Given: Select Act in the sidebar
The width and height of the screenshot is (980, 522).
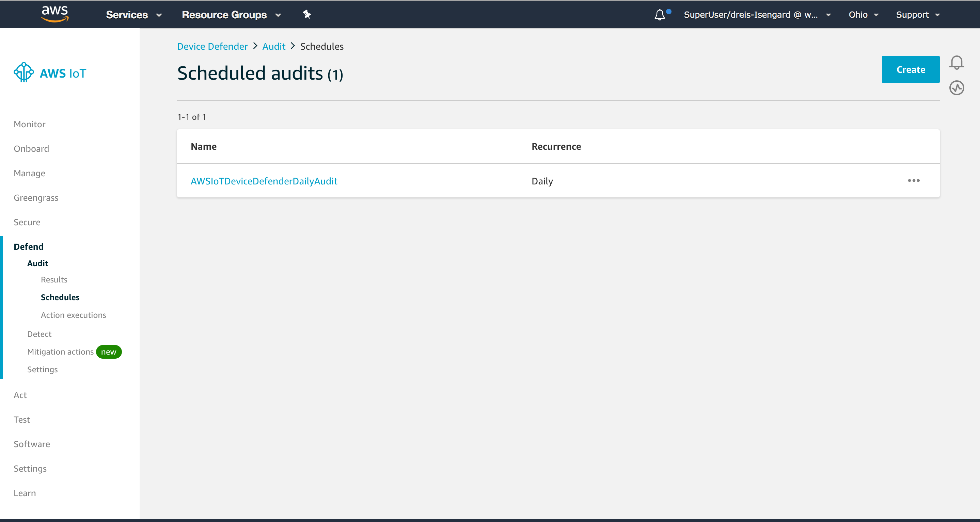Looking at the screenshot, I should [x=20, y=395].
